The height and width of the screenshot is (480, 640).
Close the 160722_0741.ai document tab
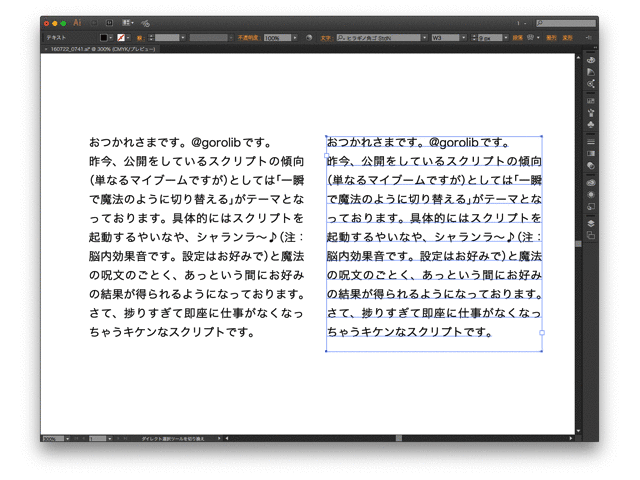click(x=46, y=49)
